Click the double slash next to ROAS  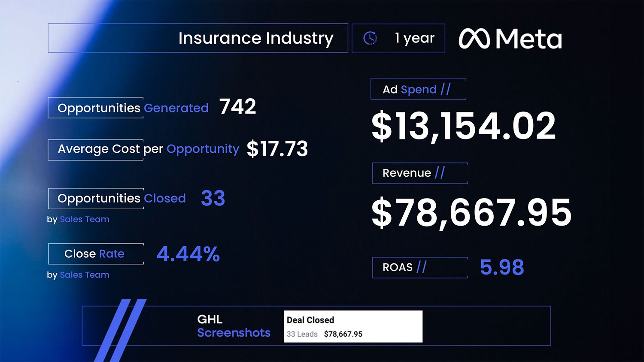[x=421, y=267]
